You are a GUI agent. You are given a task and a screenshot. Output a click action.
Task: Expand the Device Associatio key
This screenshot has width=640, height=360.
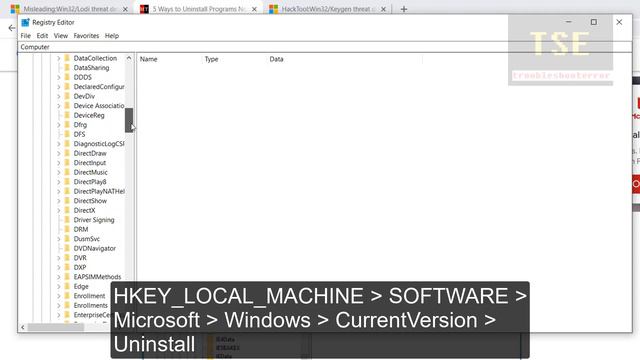tap(58, 106)
